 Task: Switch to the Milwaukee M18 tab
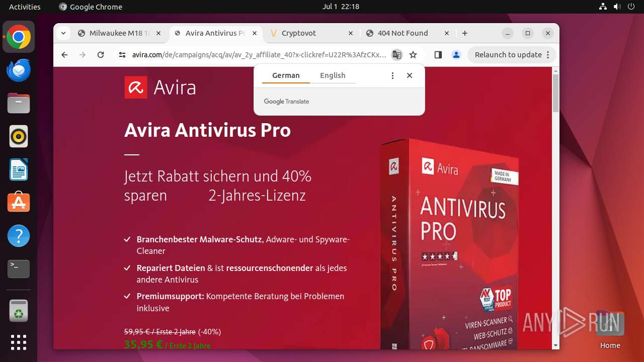coord(120,33)
